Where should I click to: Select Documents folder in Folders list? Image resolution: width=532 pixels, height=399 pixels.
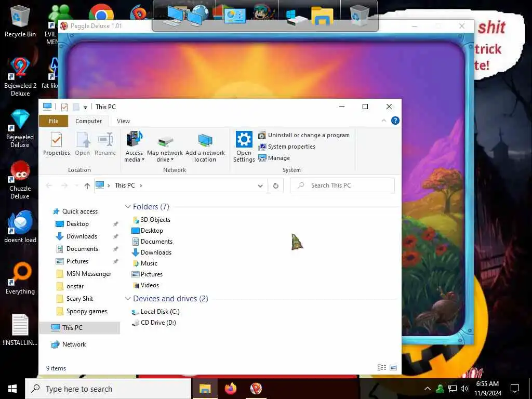152,242
